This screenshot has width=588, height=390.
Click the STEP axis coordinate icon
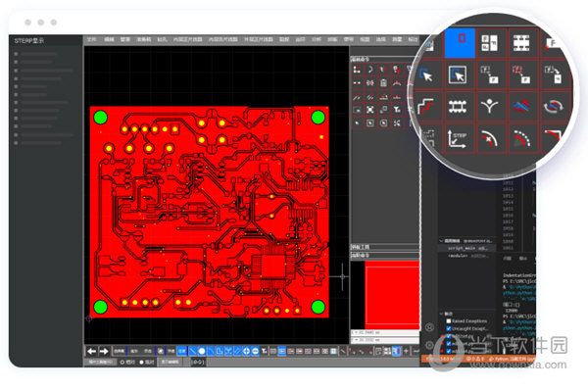click(x=458, y=139)
